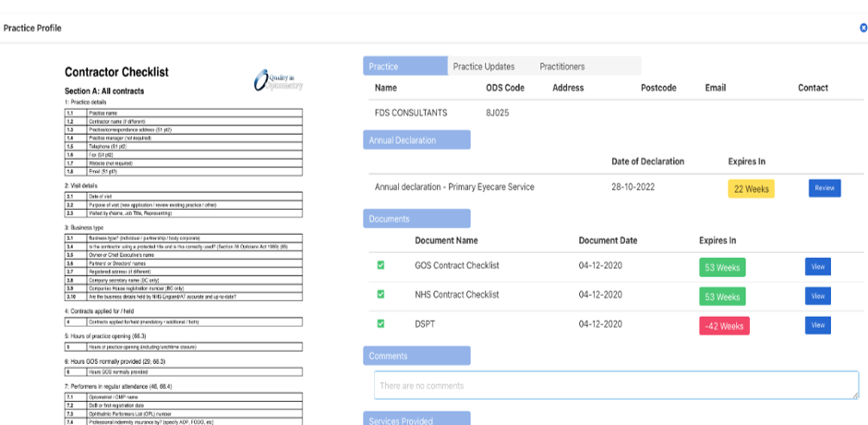Click the Postcode column header
Image resolution: width=868 pixels, height=425 pixels.
(x=658, y=88)
